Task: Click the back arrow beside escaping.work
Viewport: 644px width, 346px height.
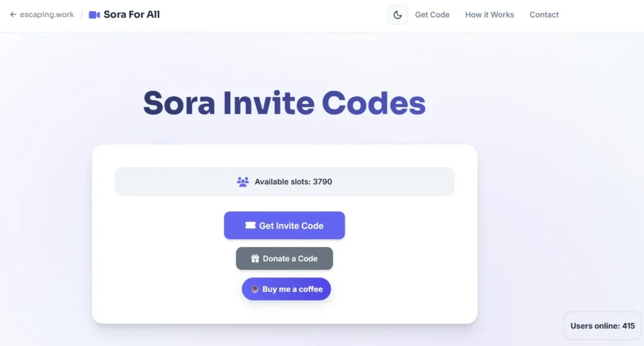Action: point(13,14)
